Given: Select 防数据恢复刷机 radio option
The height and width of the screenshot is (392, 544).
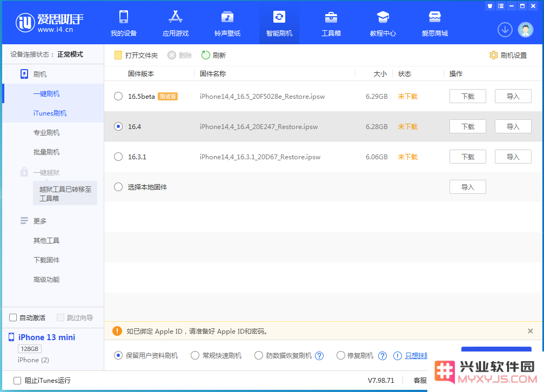Looking at the screenshot, I should tap(258, 355).
